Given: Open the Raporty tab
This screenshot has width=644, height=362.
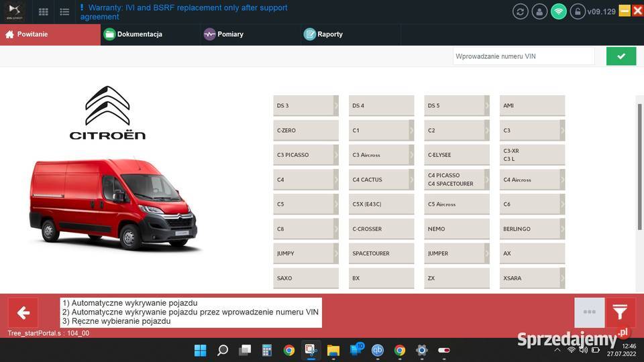Looking at the screenshot, I should (x=351, y=34).
